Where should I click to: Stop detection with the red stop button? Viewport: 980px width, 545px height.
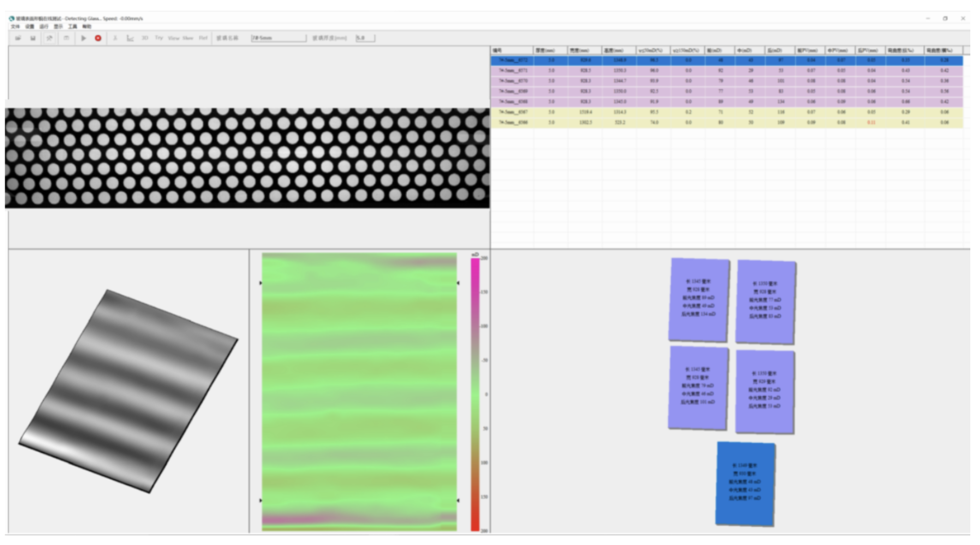[x=98, y=38]
